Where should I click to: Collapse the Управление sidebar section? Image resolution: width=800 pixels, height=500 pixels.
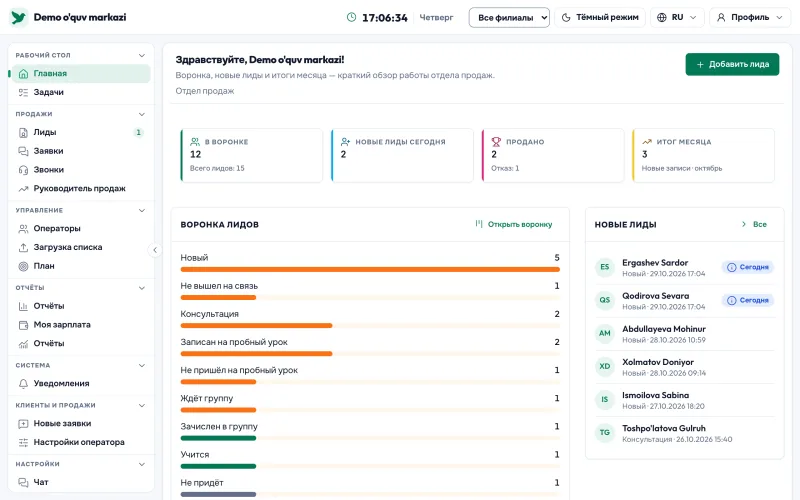click(81, 210)
